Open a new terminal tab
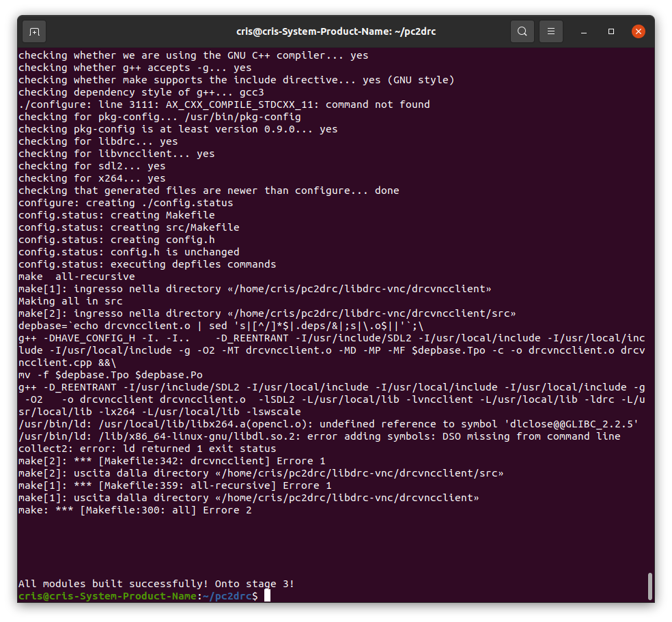 34,31
